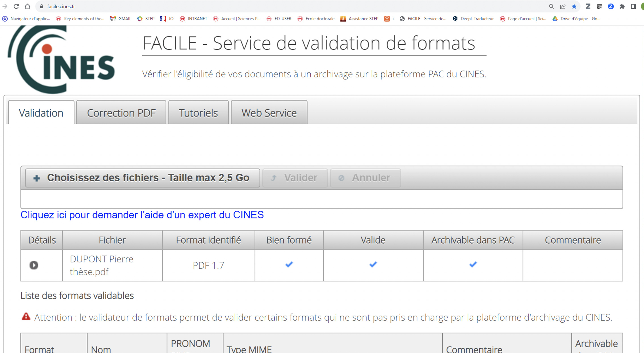
Task: Select the Validation tab
Action: pyautogui.click(x=41, y=112)
